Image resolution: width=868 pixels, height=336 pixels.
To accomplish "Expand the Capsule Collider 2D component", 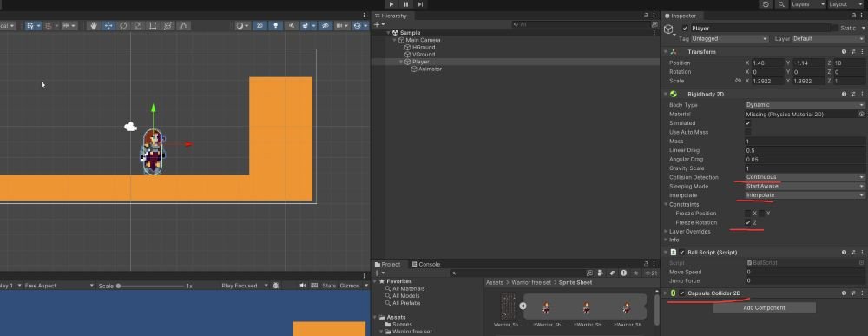I will 666,293.
